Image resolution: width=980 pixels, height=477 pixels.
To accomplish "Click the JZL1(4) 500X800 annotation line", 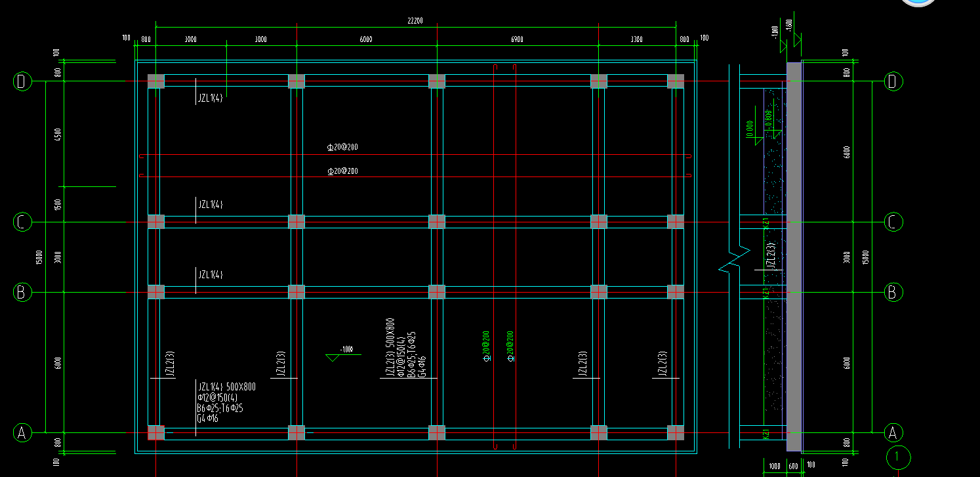I will pos(226,387).
